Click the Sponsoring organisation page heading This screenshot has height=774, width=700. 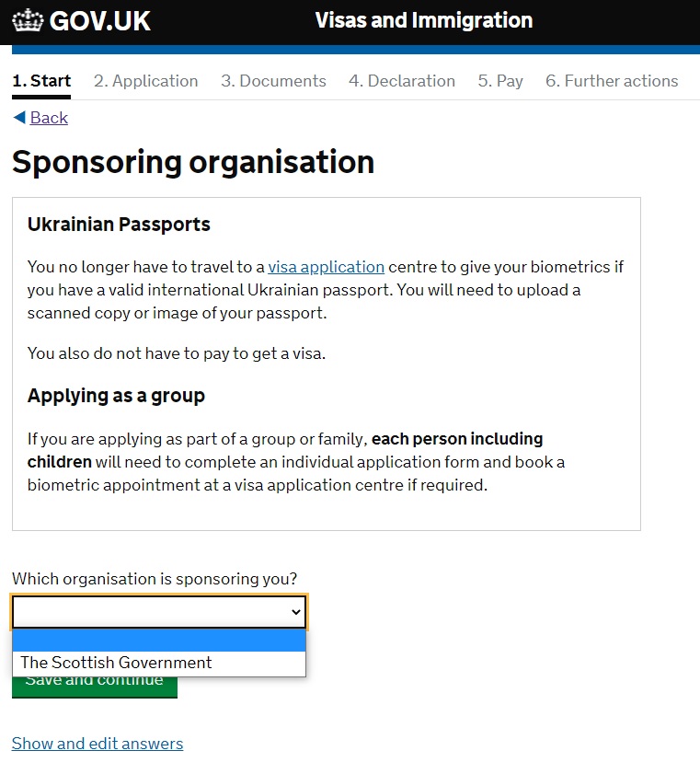point(193,162)
